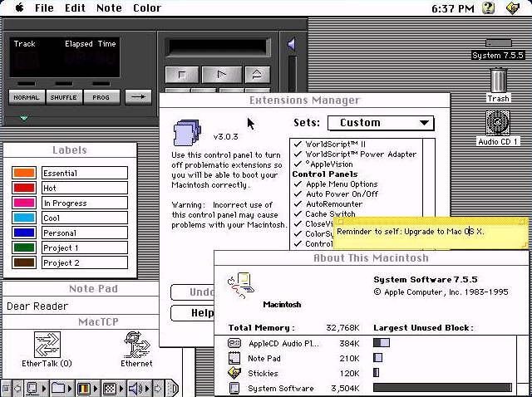Open the Sets Custom popup menu
532x397 pixels.
pos(381,123)
